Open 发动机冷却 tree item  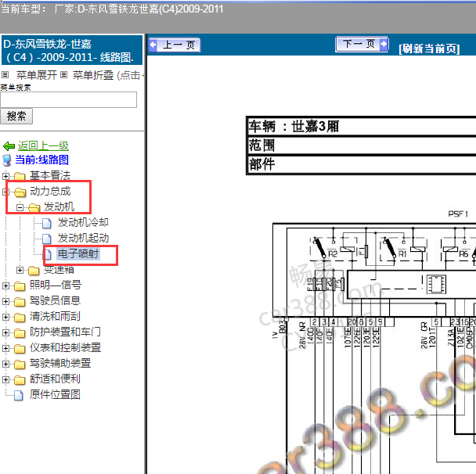click(x=83, y=222)
